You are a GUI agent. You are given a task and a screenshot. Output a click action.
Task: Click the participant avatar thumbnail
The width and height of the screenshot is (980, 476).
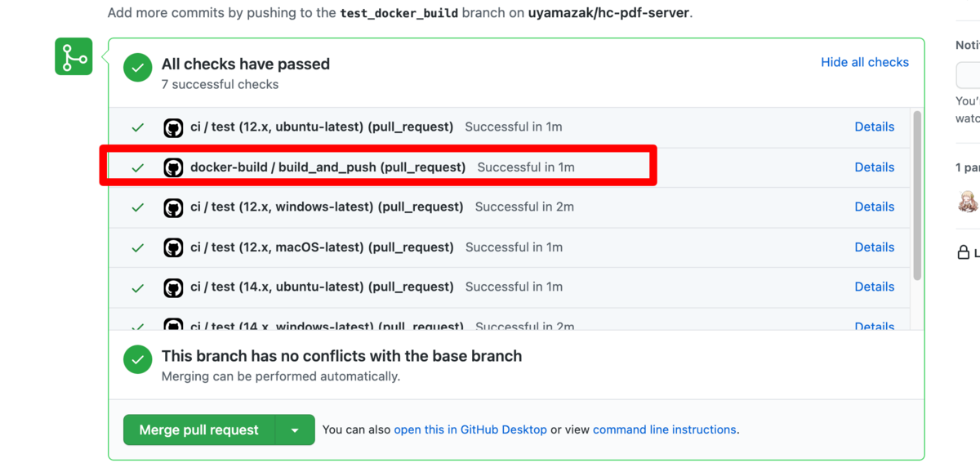967,202
